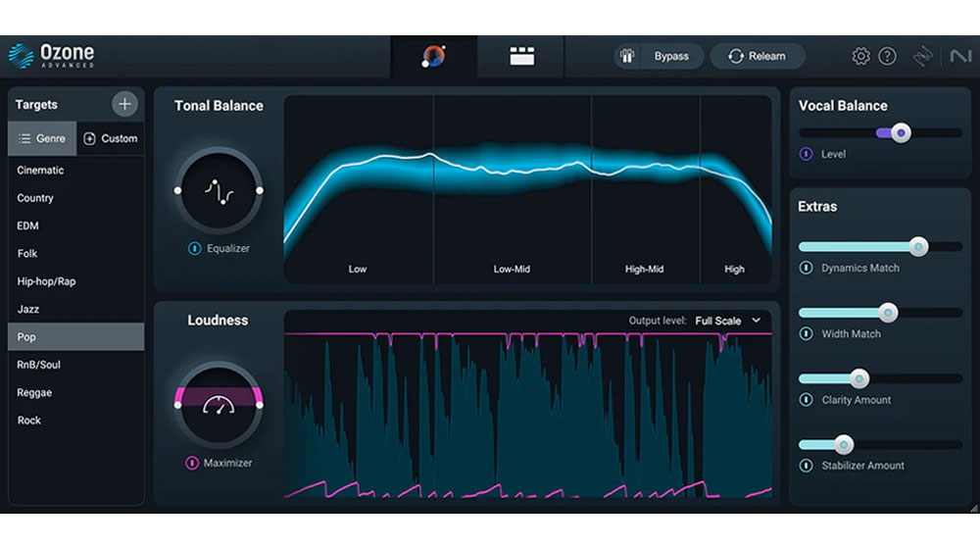980x549 pixels.
Task: Click the Extras heading
Action: click(817, 206)
